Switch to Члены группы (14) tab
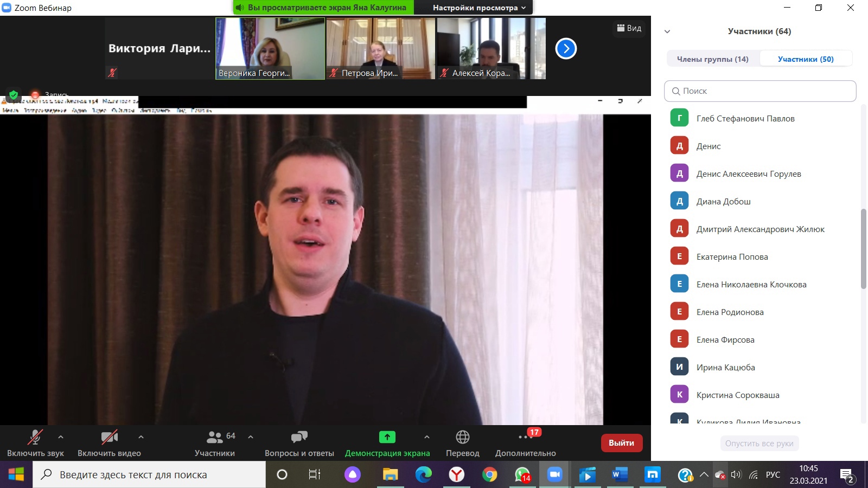This screenshot has width=868, height=488. point(712,59)
